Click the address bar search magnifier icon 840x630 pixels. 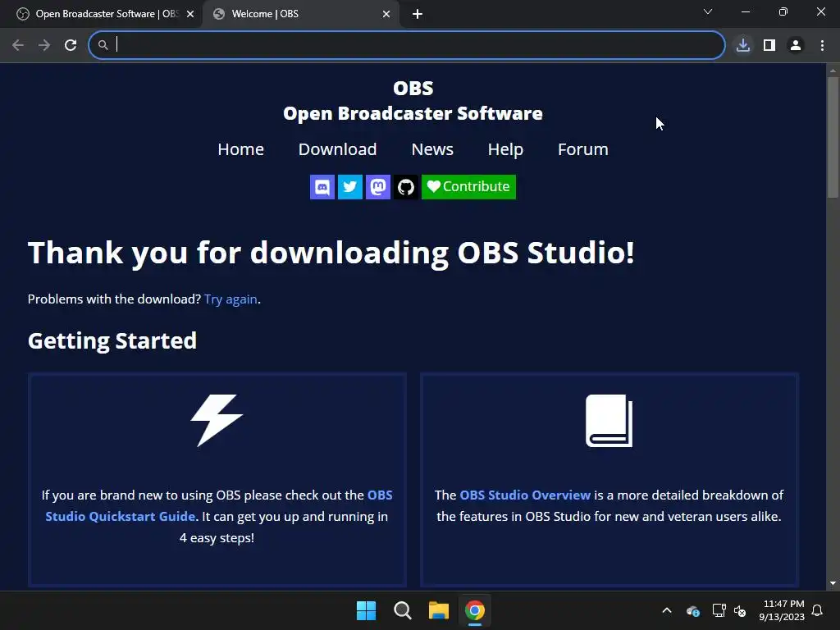click(x=103, y=45)
